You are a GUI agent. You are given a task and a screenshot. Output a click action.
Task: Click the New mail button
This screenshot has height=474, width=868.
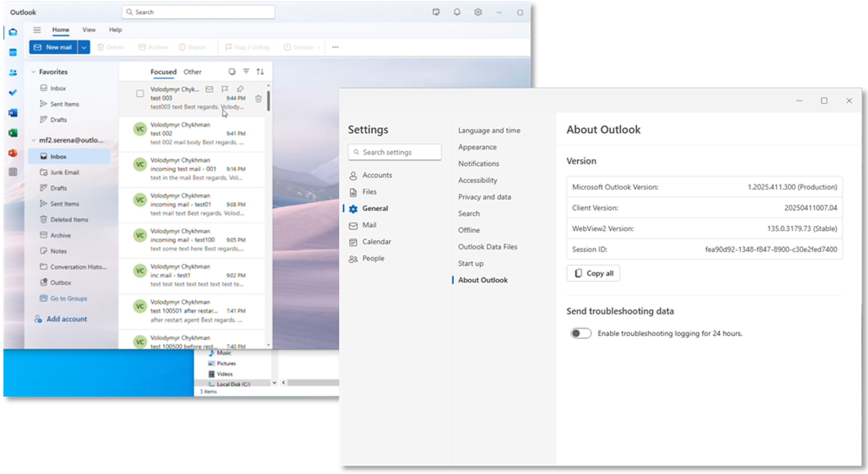(x=53, y=47)
